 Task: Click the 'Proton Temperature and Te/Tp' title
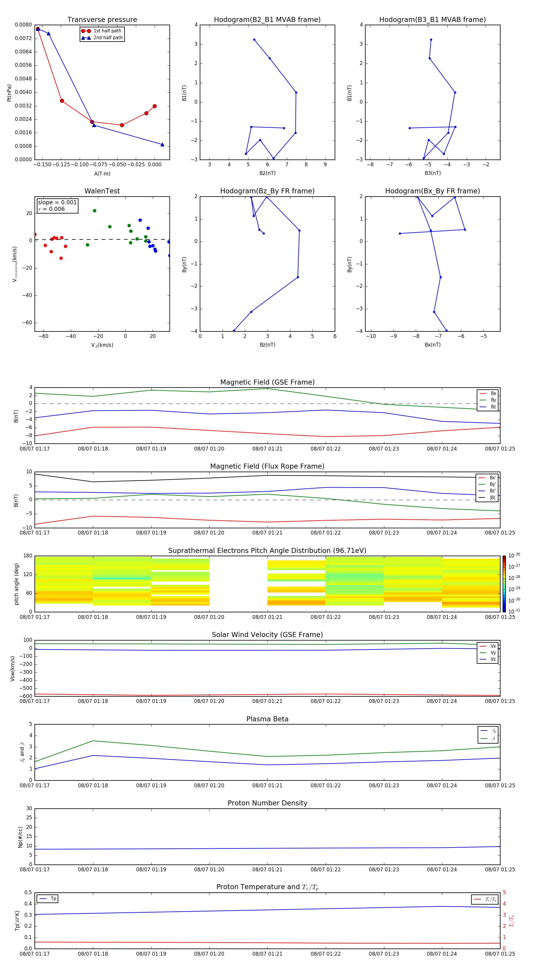267,887
